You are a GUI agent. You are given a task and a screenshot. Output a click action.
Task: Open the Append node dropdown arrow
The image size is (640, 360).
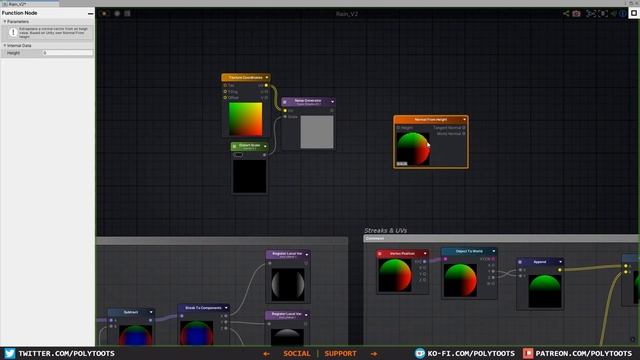[560, 262]
